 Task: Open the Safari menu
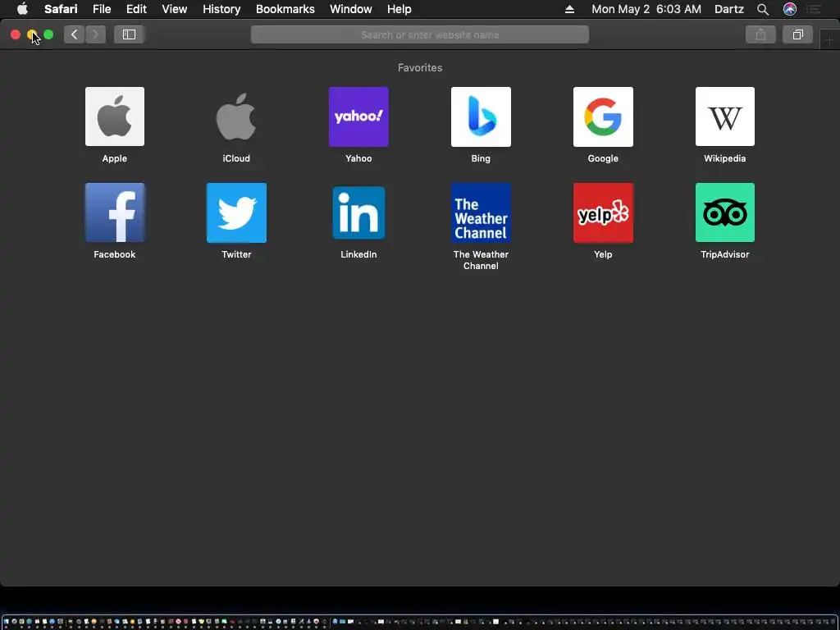[61, 9]
